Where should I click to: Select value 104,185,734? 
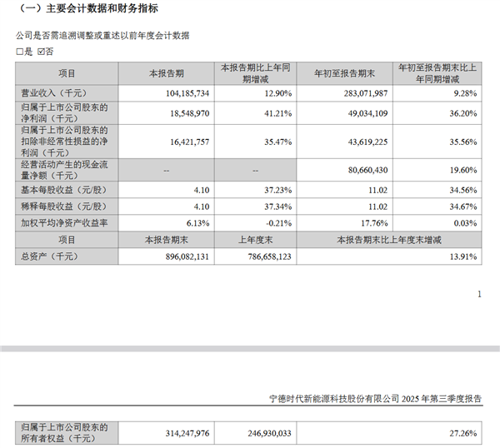[x=187, y=93]
